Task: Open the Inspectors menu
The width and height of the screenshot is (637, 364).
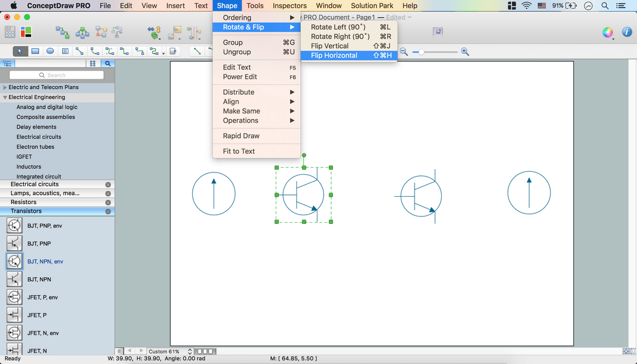Action: (x=290, y=6)
